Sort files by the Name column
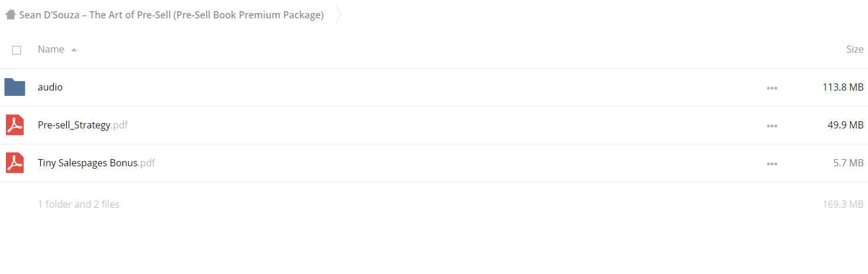This screenshot has height=274, width=868. [x=51, y=50]
